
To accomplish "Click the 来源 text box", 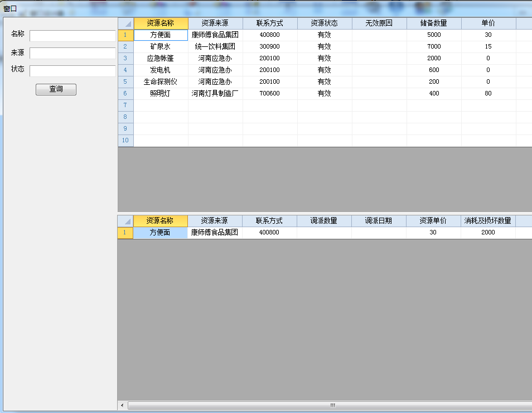I will click(x=72, y=53).
